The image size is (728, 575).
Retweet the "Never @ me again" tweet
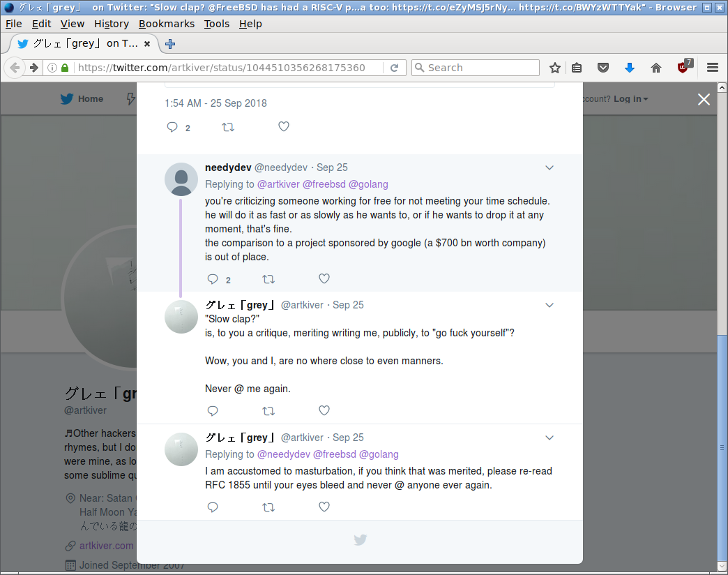pos(268,411)
